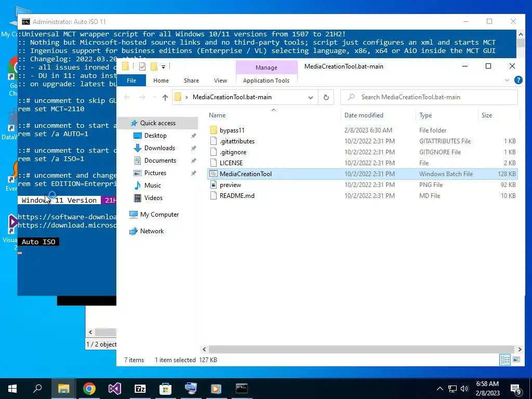Click the Properties icon in quick access toolbar
This screenshot has height=399, width=532.
pos(142,66)
